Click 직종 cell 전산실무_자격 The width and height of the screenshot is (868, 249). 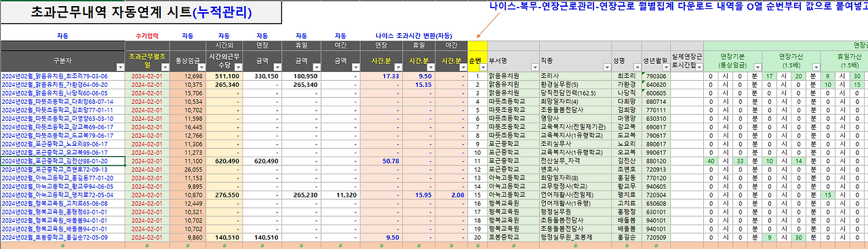[x=574, y=161]
